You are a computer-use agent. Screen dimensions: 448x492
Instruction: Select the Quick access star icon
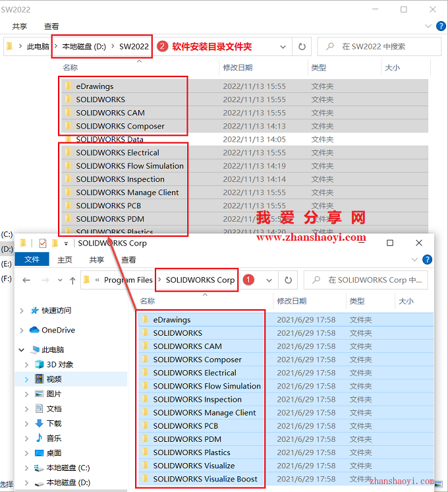point(34,311)
